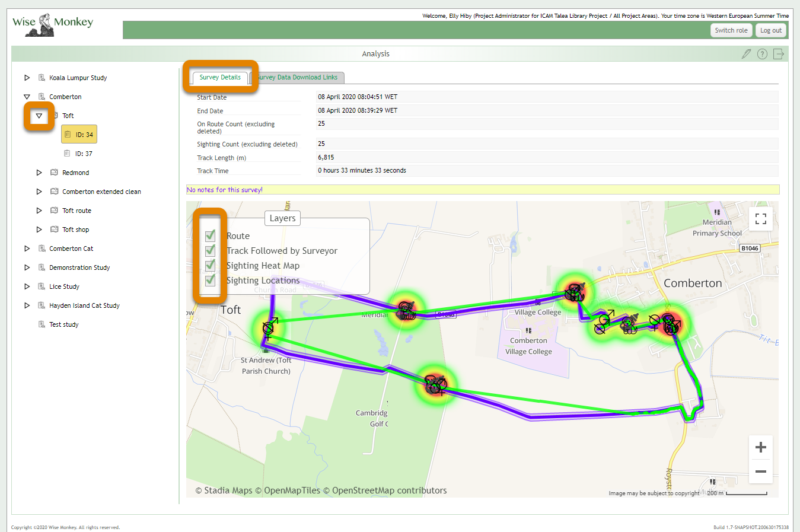
Task: Click the sighting marker near Toft
Action: point(268,329)
